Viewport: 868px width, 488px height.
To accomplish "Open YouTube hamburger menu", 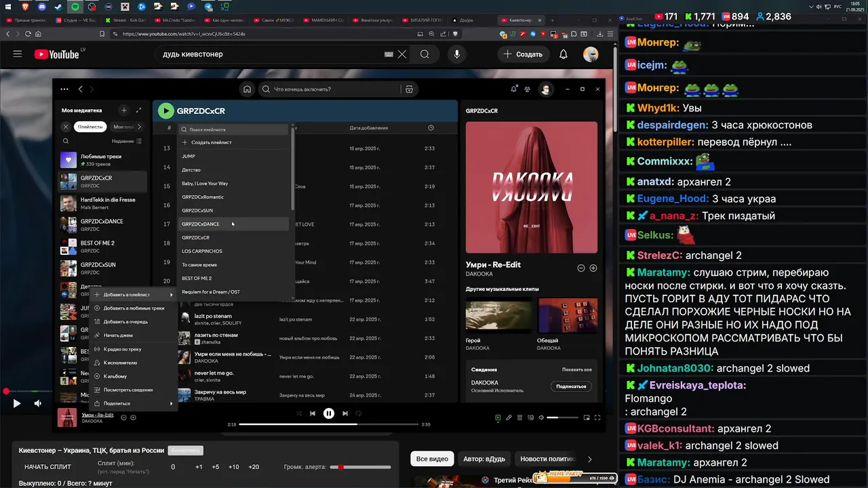I will click(18, 54).
